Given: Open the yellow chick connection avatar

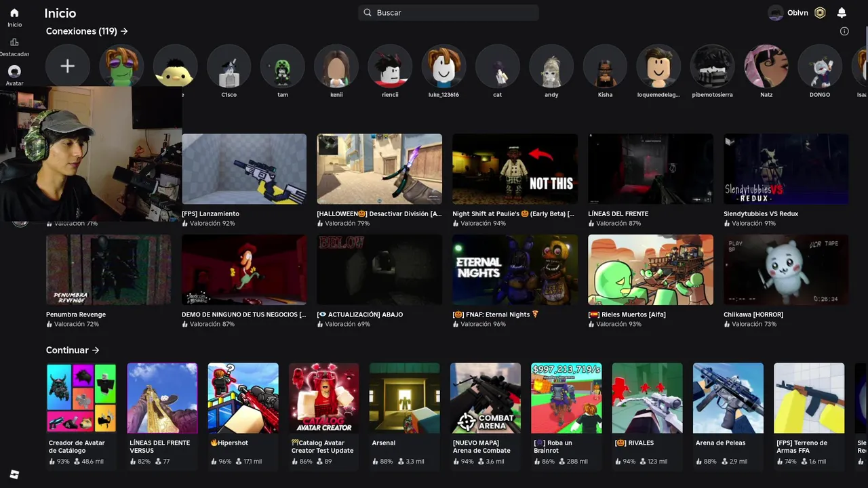Looking at the screenshot, I should [175, 66].
